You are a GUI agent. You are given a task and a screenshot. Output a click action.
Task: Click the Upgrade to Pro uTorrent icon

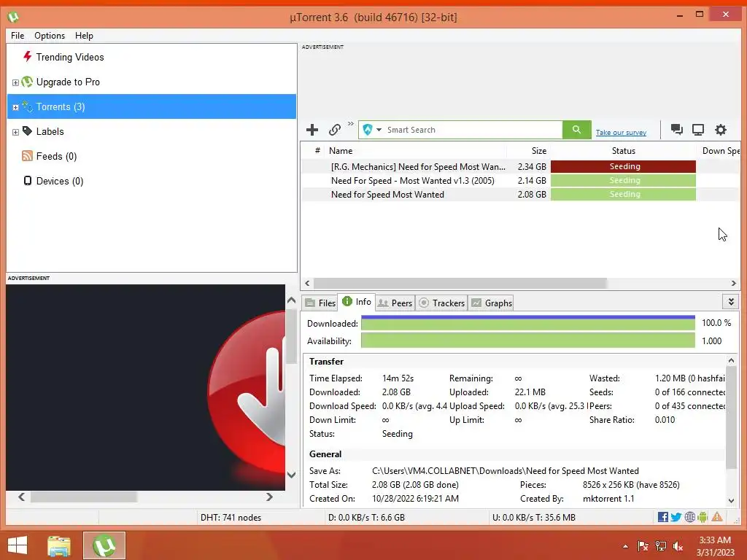click(x=28, y=82)
